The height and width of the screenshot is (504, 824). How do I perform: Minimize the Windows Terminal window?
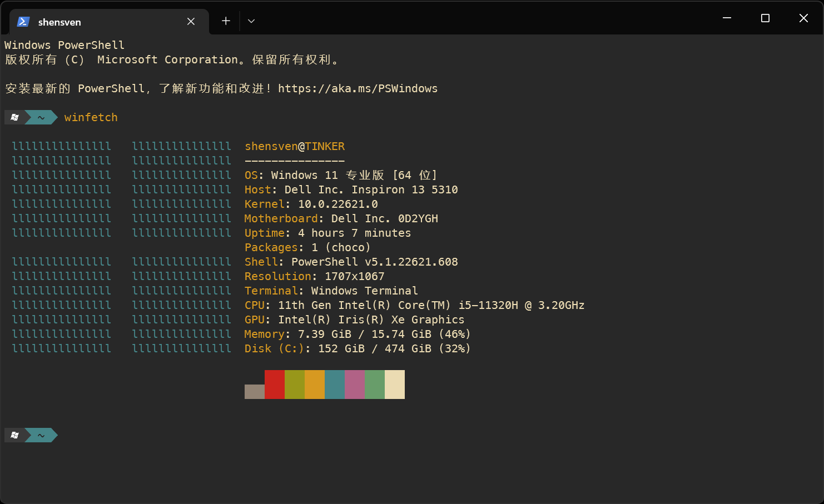pyautogui.click(x=727, y=18)
